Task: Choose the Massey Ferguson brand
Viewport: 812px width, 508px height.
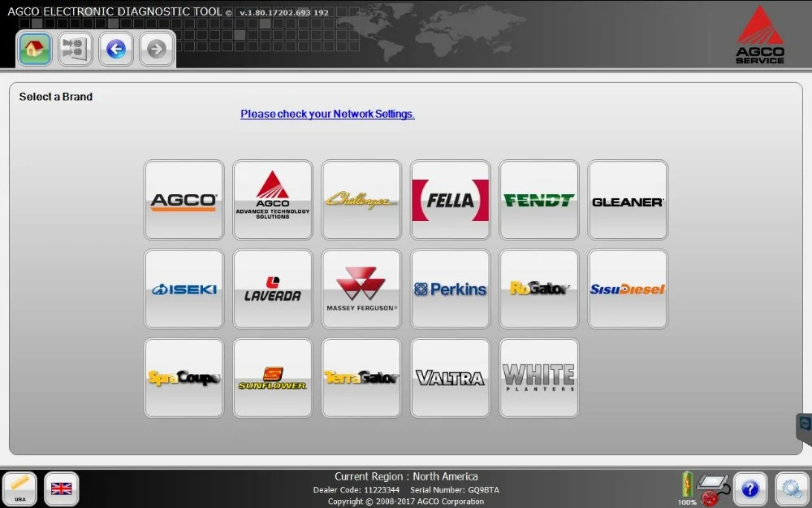Action: pyautogui.click(x=361, y=288)
